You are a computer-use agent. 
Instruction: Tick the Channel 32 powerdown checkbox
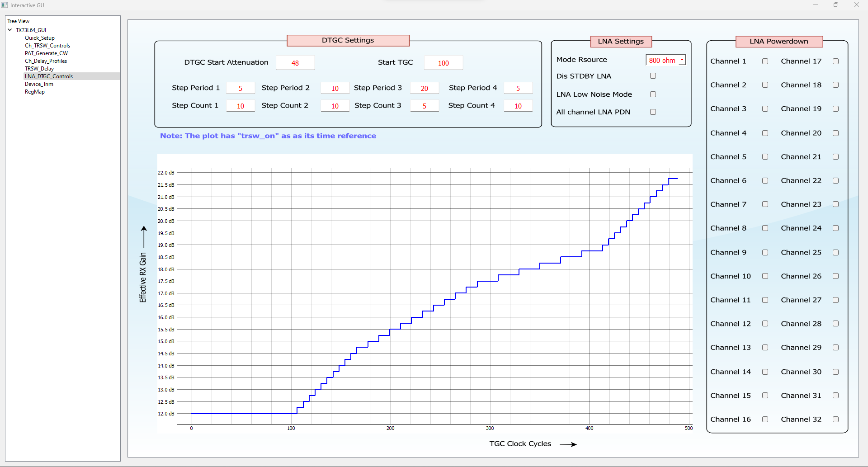click(835, 420)
